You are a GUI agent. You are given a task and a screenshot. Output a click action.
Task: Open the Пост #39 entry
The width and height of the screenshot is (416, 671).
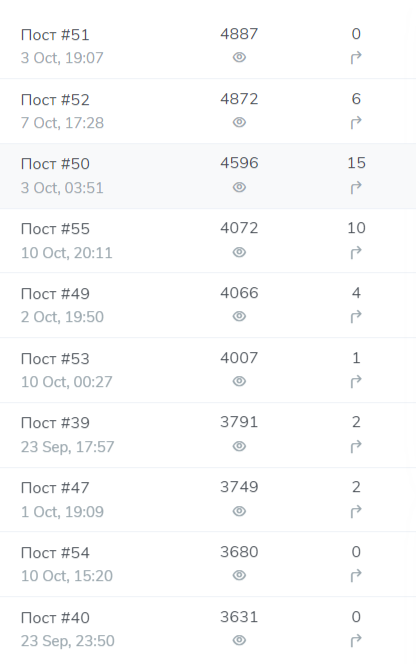click(x=55, y=423)
